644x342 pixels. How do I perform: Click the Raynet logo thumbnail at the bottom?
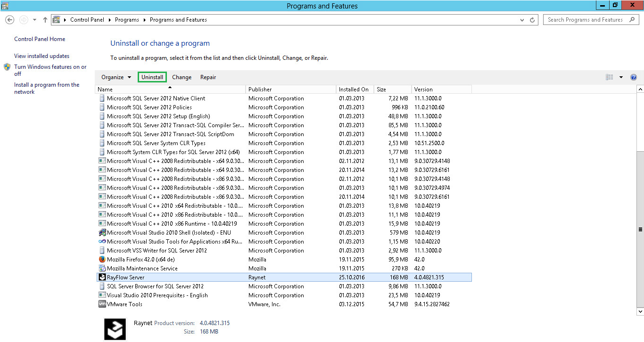click(x=115, y=329)
